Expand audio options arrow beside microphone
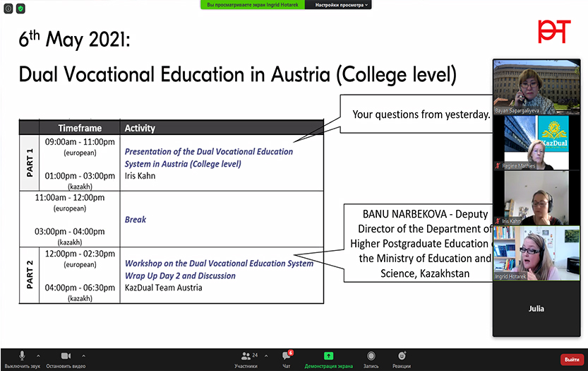Image resolution: width=588 pixels, height=371 pixels. pyautogui.click(x=38, y=355)
